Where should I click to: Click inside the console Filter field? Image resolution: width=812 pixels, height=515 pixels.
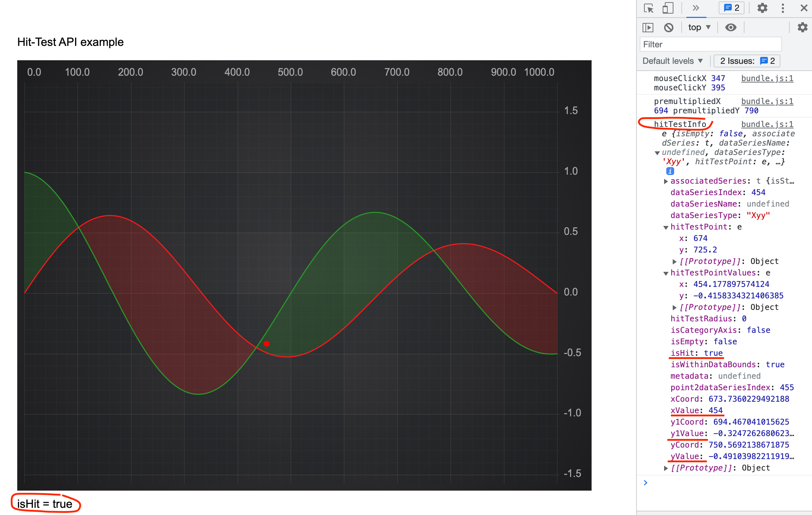(x=711, y=44)
